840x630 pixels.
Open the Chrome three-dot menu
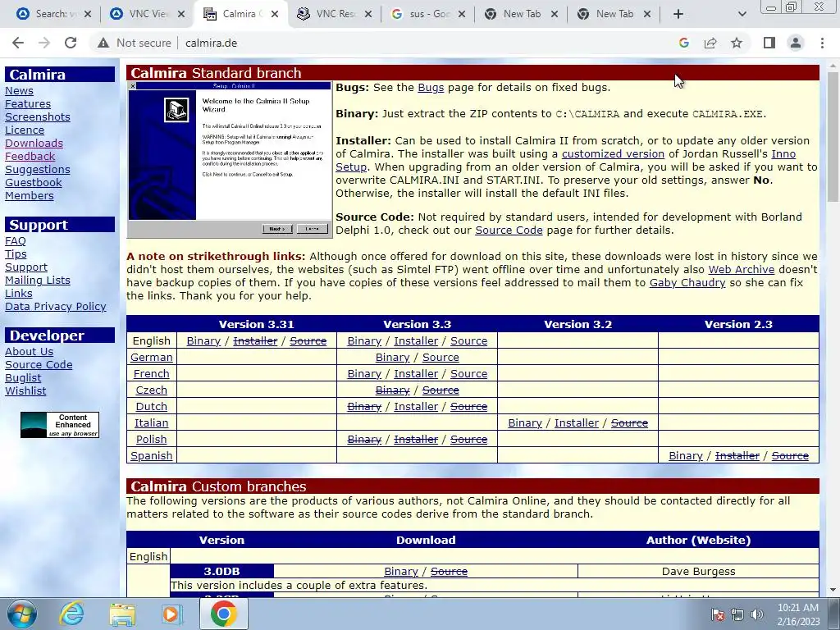[822, 43]
